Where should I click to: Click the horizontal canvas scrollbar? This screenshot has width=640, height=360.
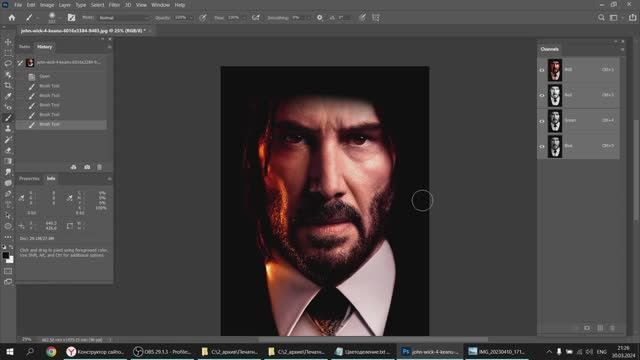click(x=373, y=339)
